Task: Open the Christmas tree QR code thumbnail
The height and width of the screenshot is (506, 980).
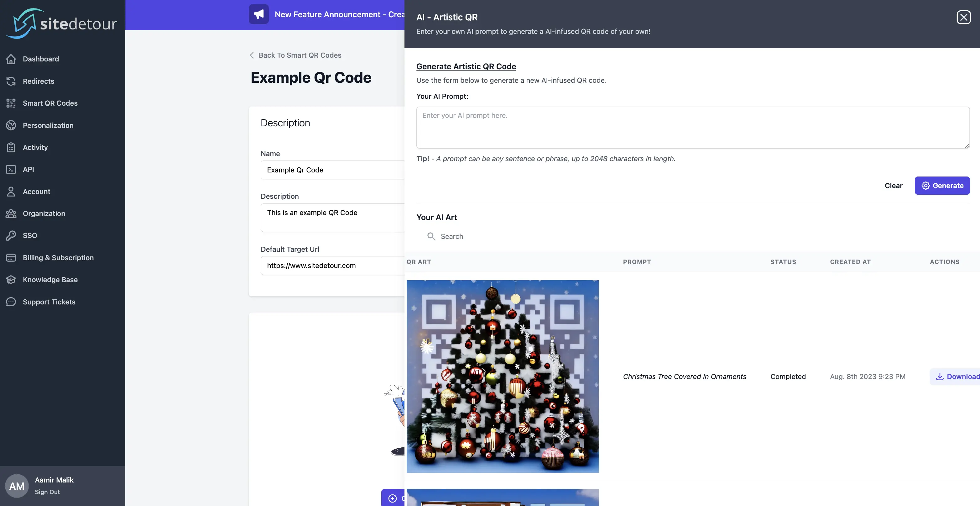Action: point(503,376)
